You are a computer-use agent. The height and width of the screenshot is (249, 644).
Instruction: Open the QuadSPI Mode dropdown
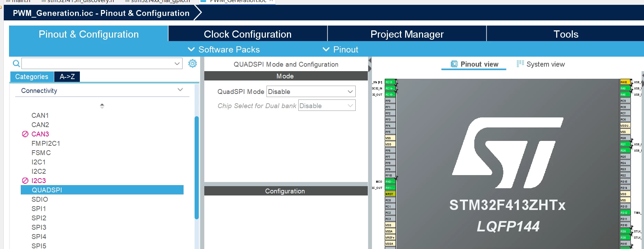(x=311, y=92)
